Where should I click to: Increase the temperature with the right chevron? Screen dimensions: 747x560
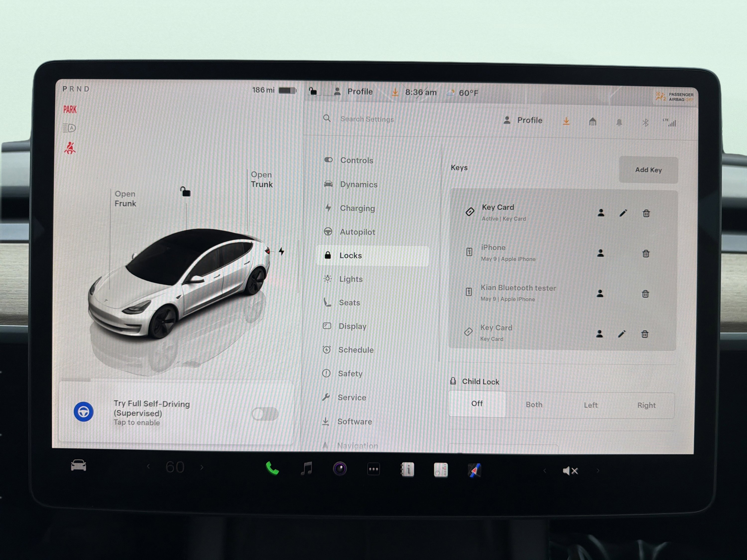click(x=202, y=467)
